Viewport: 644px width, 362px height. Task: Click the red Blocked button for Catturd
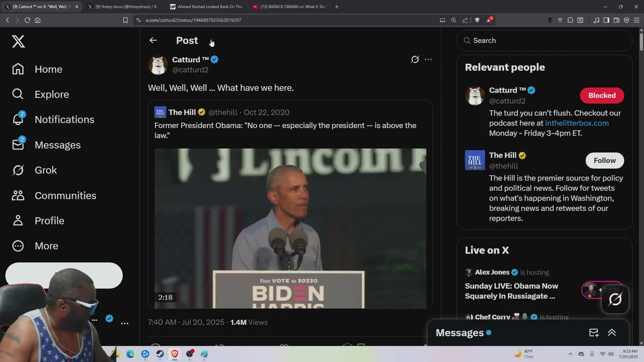point(602,96)
